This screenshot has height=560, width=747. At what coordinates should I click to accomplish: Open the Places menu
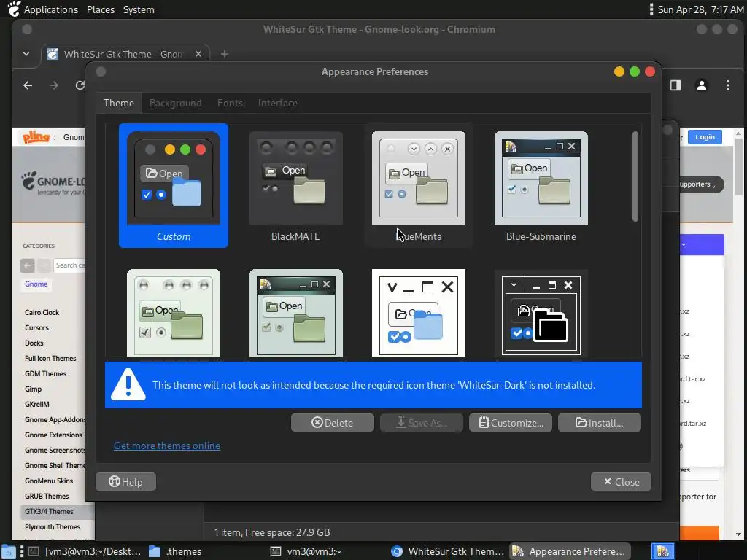coord(101,9)
